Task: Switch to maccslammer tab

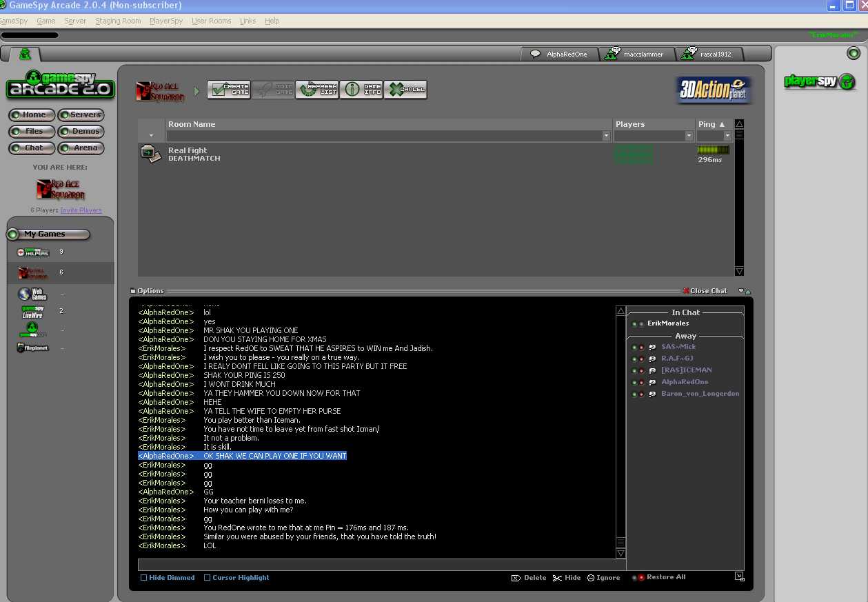Action: (x=636, y=54)
